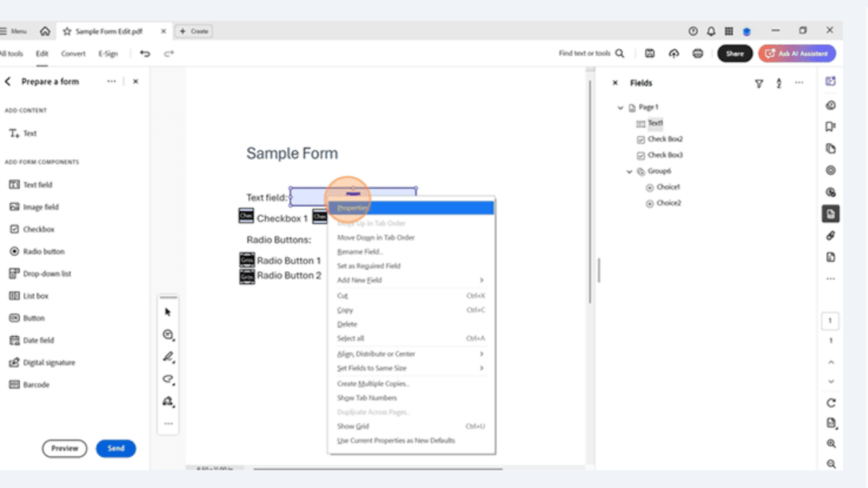Click the Preview button
868x488 pixels.
(x=64, y=448)
